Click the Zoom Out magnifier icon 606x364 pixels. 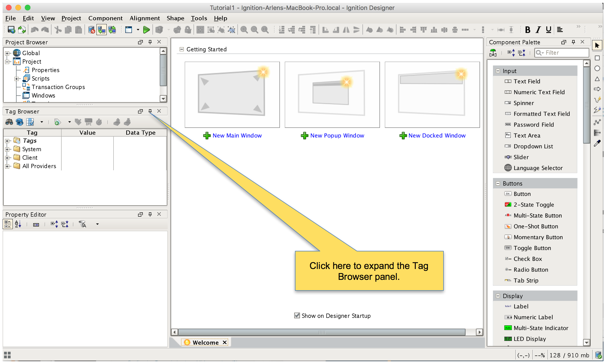(254, 30)
